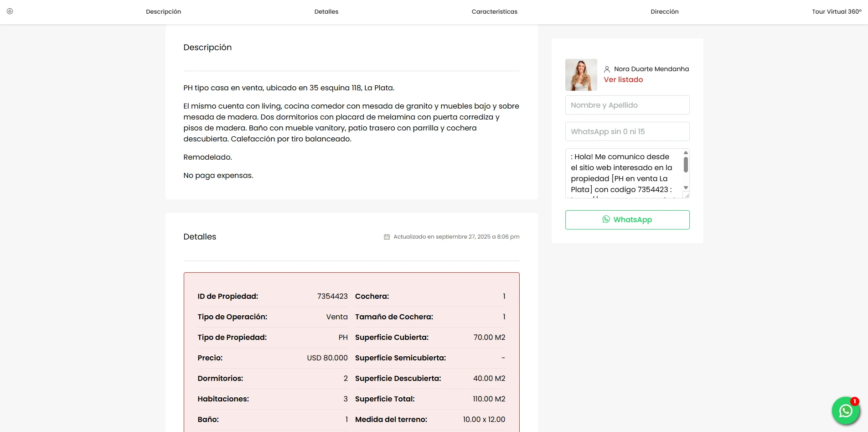
Task: Go to the Descripción section tab
Action: 163,12
